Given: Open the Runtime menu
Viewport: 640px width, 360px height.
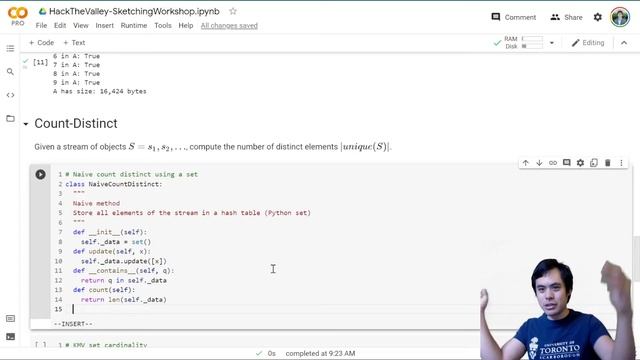Looking at the screenshot, I should (x=134, y=25).
